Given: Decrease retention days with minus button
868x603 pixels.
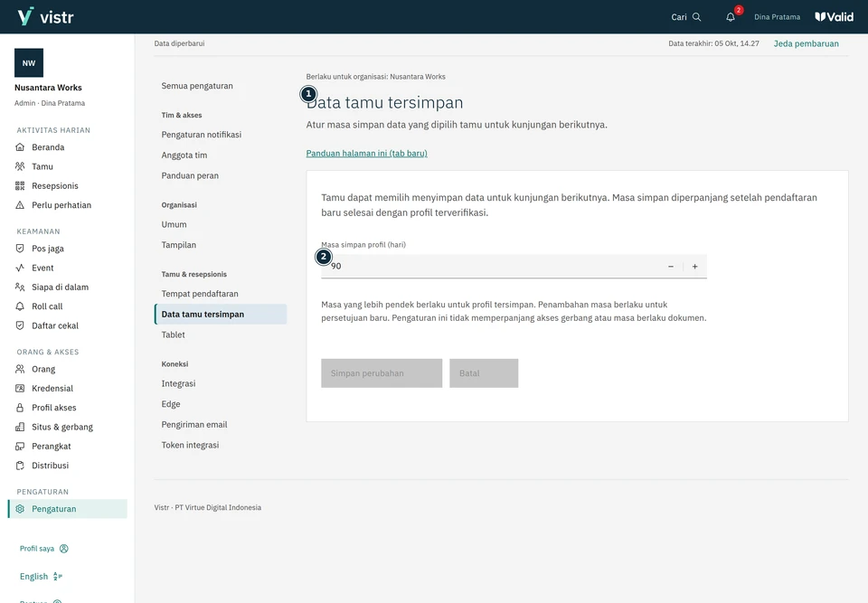Looking at the screenshot, I should (x=671, y=267).
